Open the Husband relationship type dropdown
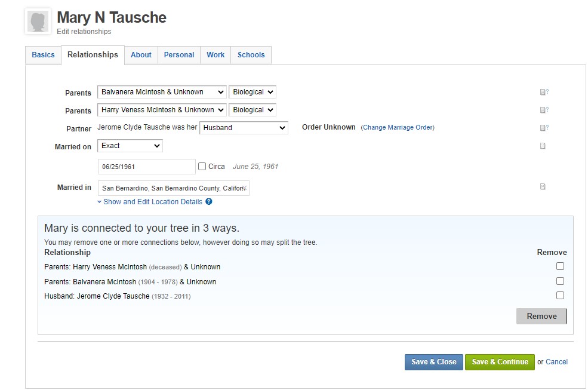588x390 pixels. pyautogui.click(x=244, y=128)
